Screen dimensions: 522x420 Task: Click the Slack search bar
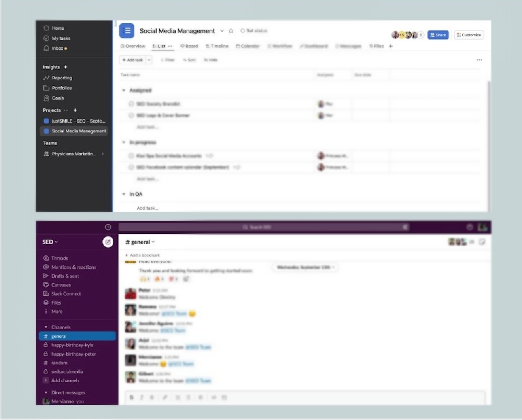coord(264,227)
